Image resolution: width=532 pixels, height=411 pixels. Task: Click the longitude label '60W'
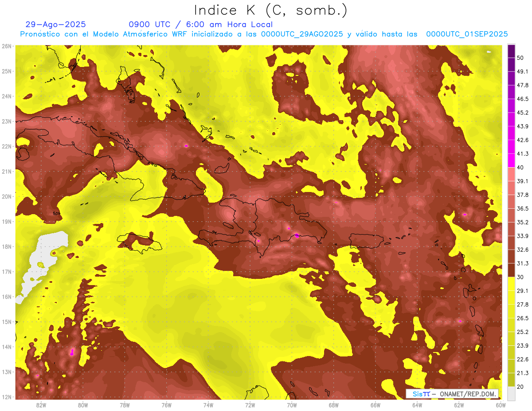[501, 405]
